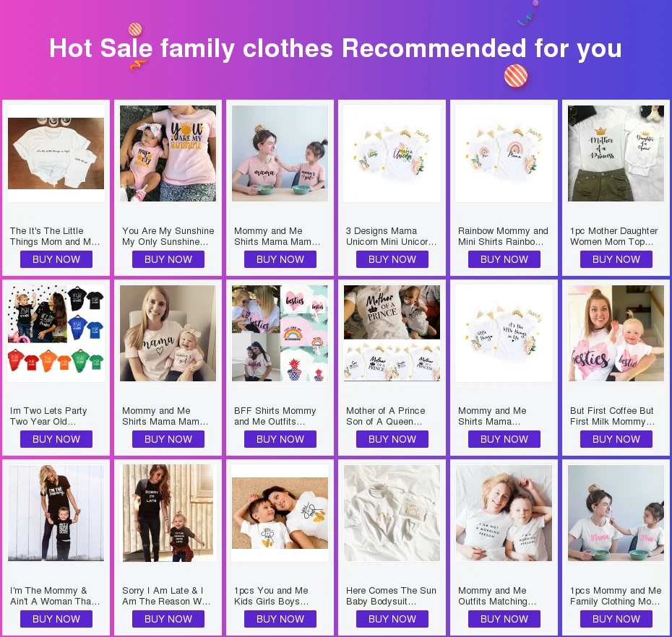Buy the 1pcs You and Me kids shirt
672x637 pixels.
tap(280, 619)
